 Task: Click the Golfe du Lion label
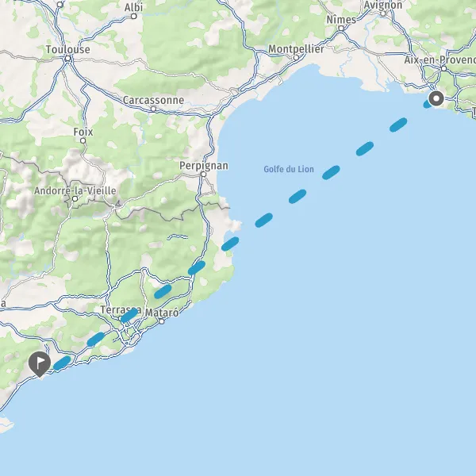289,169
